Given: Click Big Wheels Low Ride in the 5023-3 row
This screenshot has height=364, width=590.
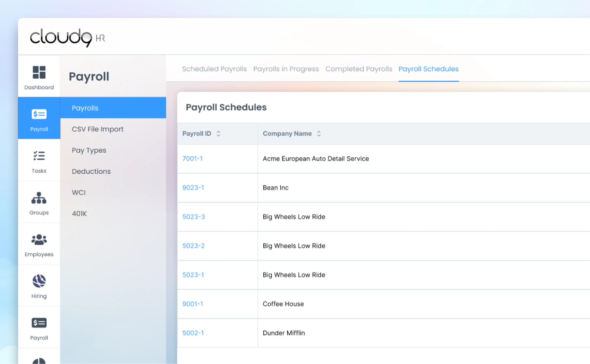Looking at the screenshot, I should [294, 217].
